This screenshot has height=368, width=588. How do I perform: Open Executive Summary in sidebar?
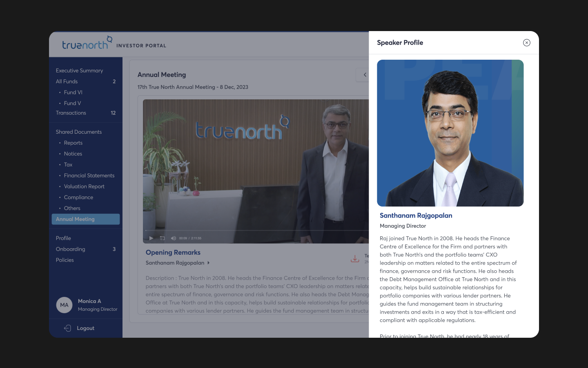[79, 70]
